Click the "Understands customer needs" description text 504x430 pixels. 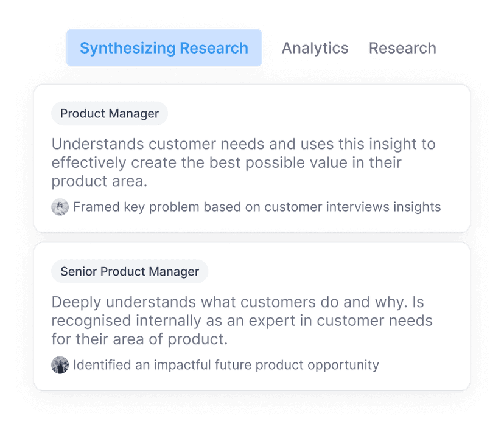pos(243,162)
